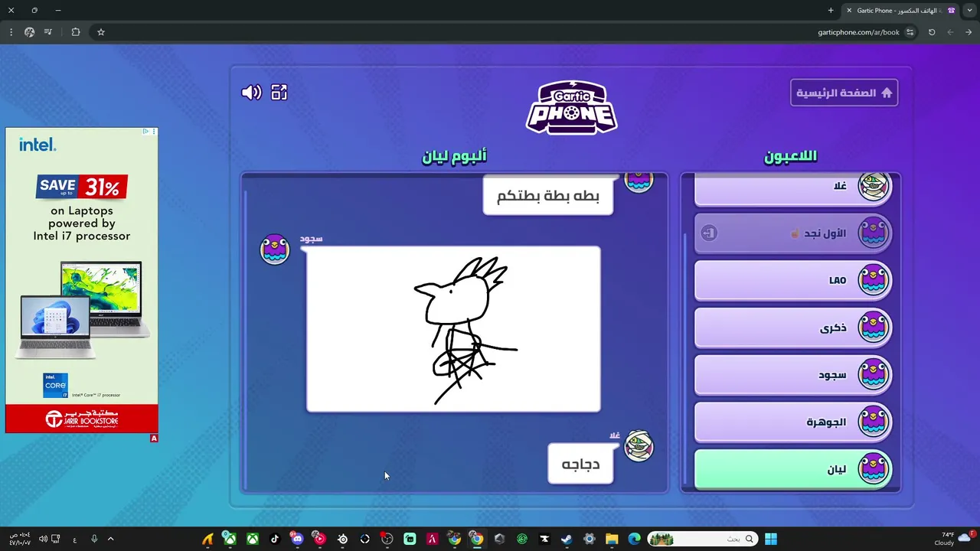Open TikTok from the taskbar
980x551 pixels.
[x=275, y=539]
